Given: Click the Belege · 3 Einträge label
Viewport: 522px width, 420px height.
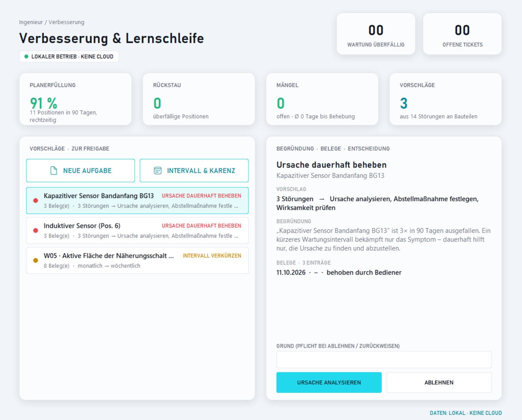Looking at the screenshot, I should (x=303, y=263).
